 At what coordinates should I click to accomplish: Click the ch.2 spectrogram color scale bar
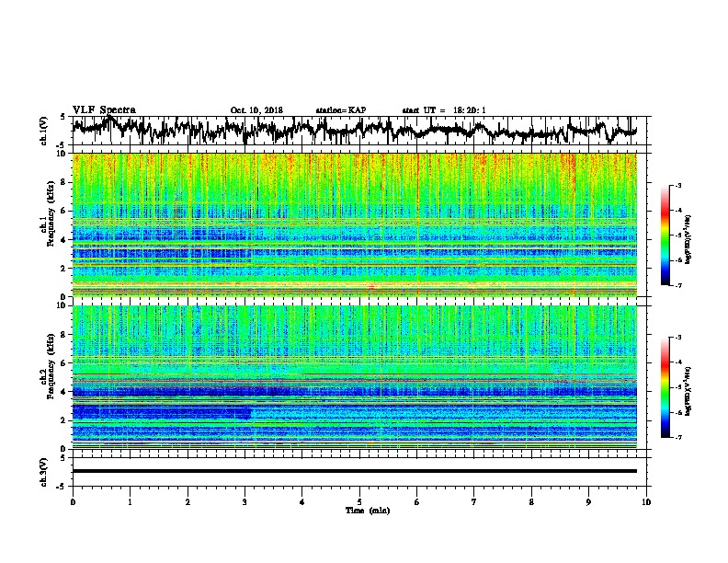click(665, 387)
